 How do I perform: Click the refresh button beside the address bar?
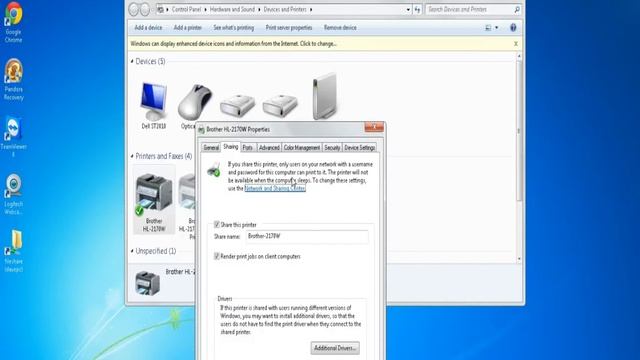pyautogui.click(x=417, y=9)
